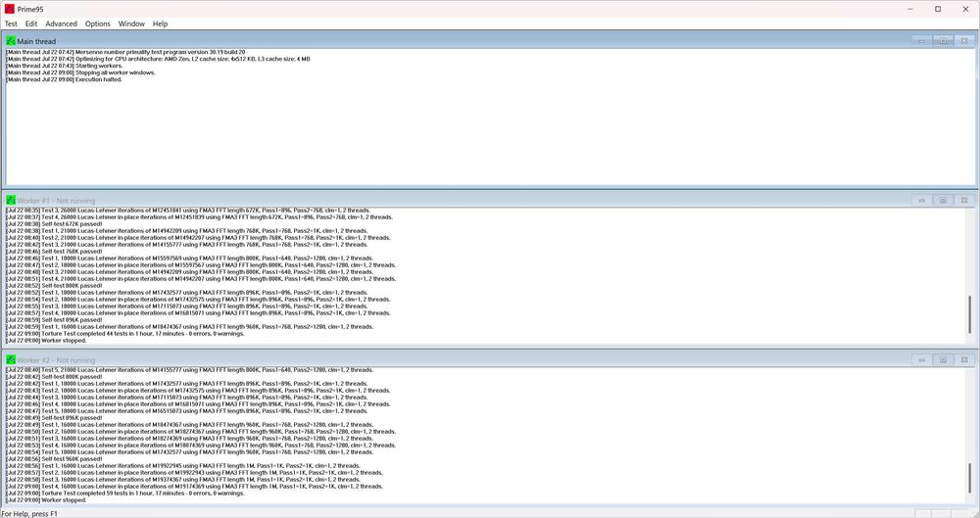Close the Worker #1 child window
This screenshot has height=518, width=980.
pyautogui.click(x=963, y=200)
